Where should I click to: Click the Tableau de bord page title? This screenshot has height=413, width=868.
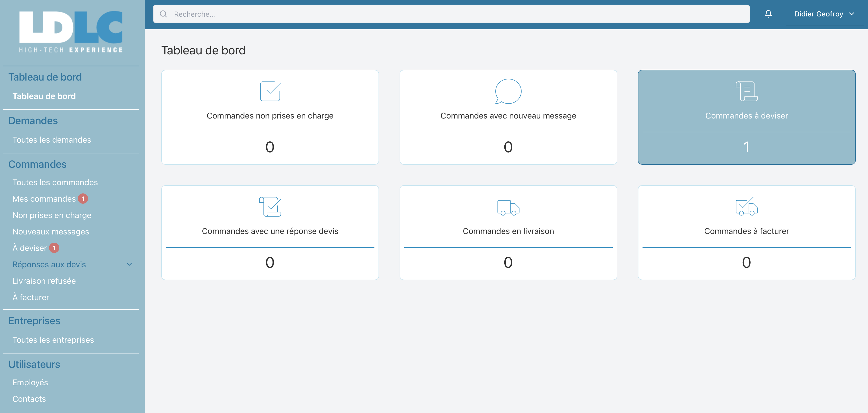pyautogui.click(x=204, y=51)
